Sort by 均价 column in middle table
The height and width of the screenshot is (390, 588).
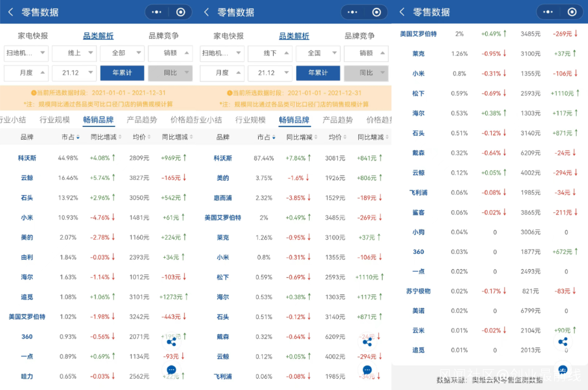coord(338,137)
